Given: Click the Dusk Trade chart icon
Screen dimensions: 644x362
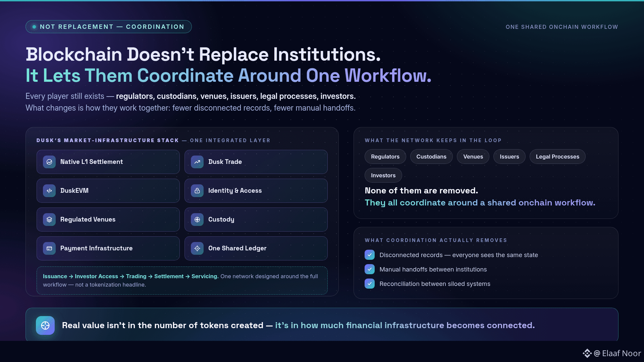Looking at the screenshot, I should (x=197, y=162).
